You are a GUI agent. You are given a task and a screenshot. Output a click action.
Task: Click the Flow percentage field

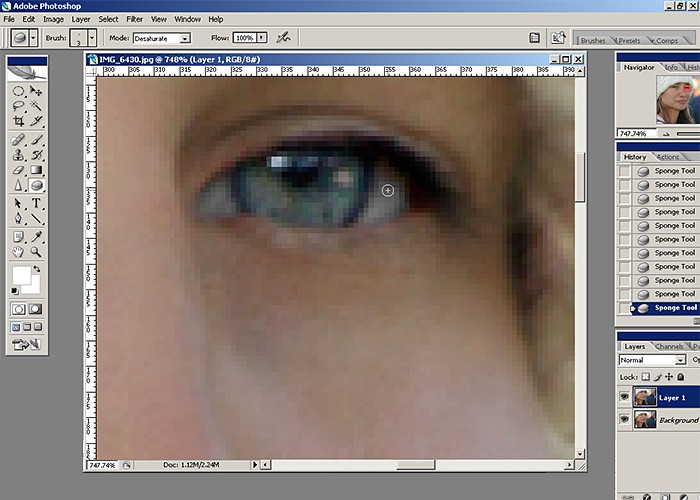tap(245, 38)
